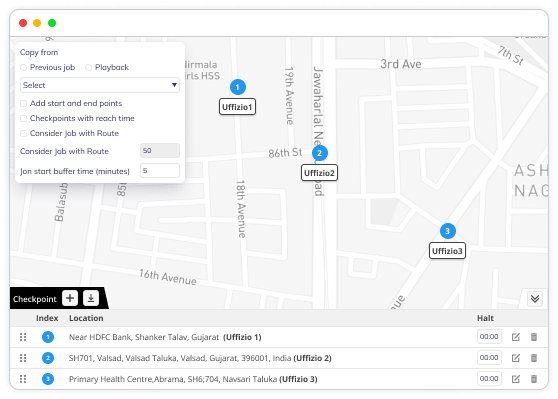Viewport: 558px width, 399px height.
Task: Click the Uffizio2 map label
Action: [319, 173]
